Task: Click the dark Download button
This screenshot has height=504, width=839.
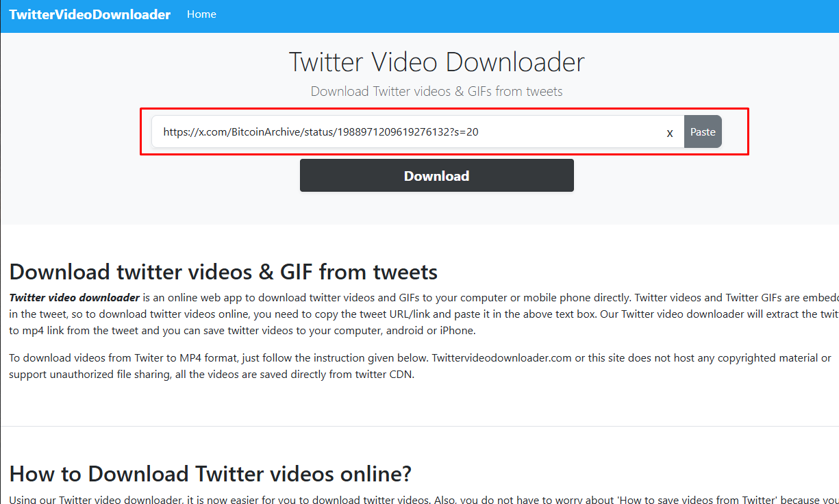Action: pyautogui.click(x=437, y=176)
